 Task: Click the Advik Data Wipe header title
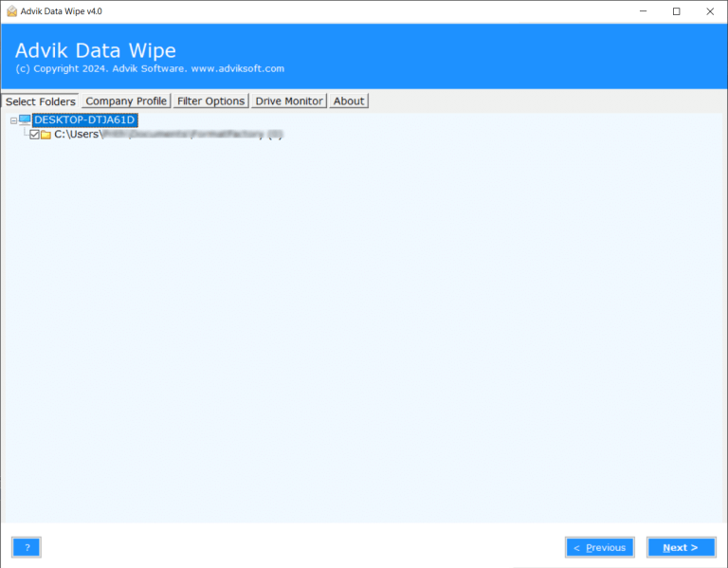click(x=96, y=50)
